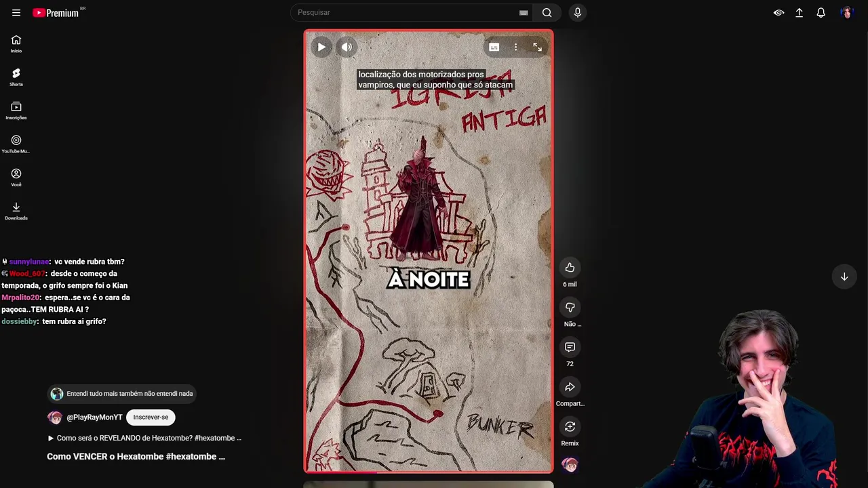The image size is (868, 488).
Task: Play the Short video
Action: click(321, 47)
